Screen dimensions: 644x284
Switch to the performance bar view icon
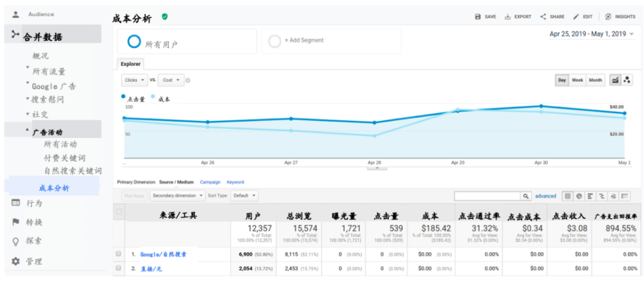click(591, 196)
